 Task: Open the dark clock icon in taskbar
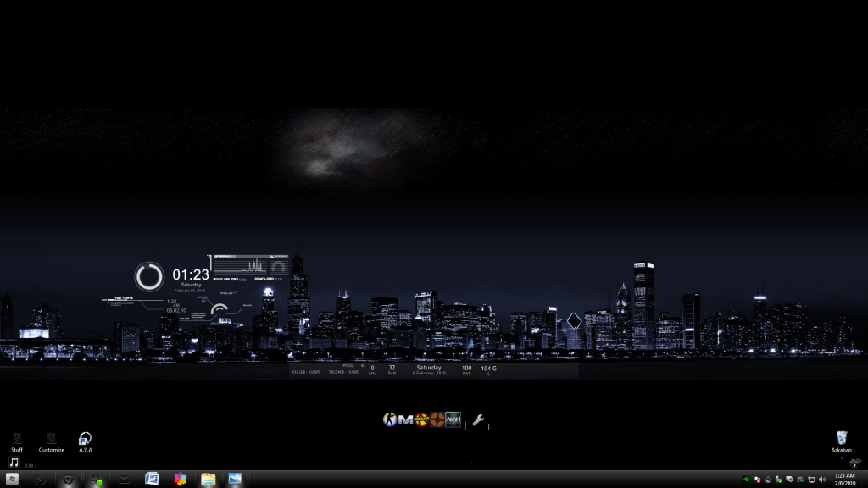pyautogui.click(x=40, y=480)
